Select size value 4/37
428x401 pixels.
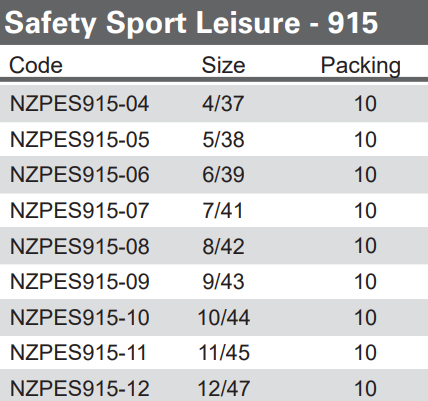tap(223, 104)
